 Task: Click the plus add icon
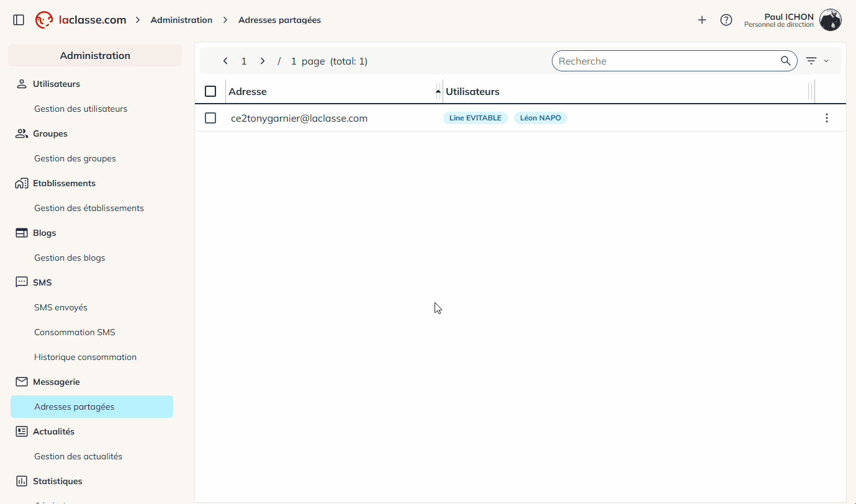[702, 20]
